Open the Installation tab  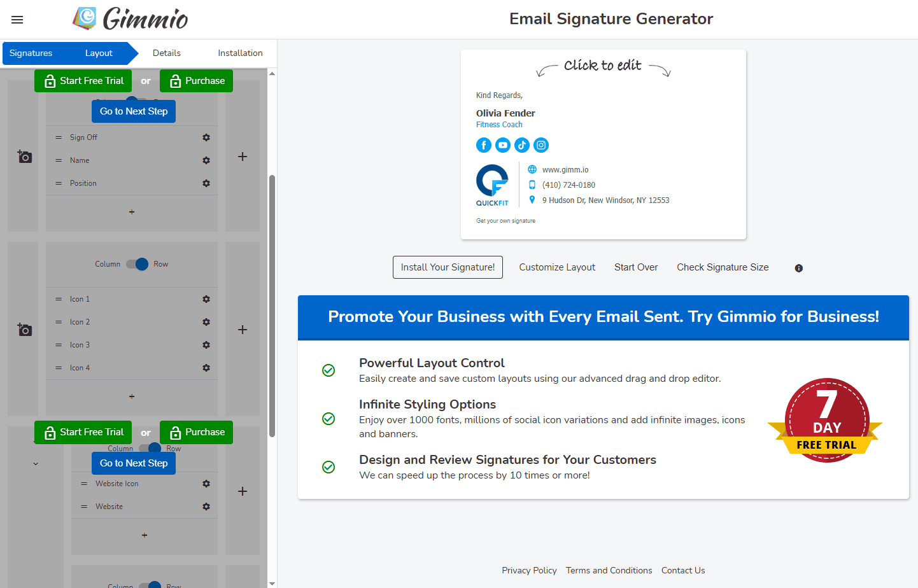point(240,53)
